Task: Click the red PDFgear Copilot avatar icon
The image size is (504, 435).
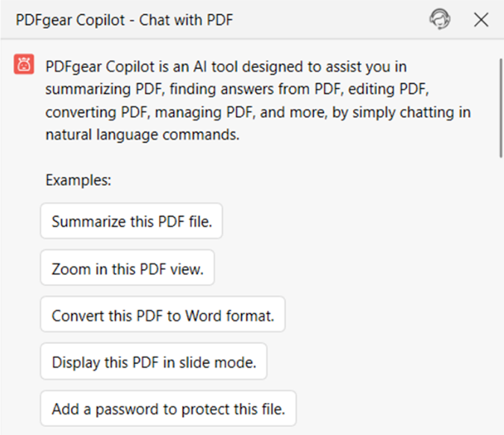Action: [x=24, y=65]
